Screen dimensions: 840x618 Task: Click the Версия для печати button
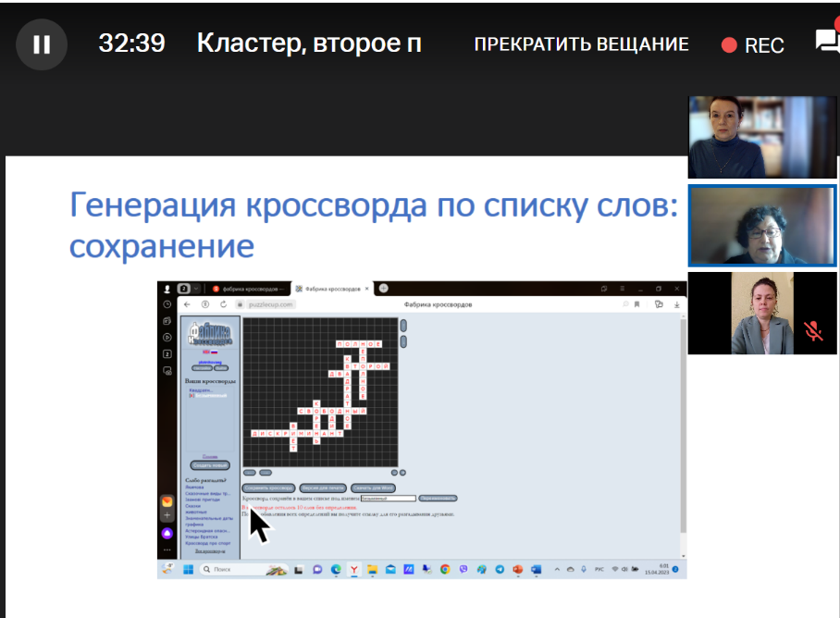(x=323, y=487)
